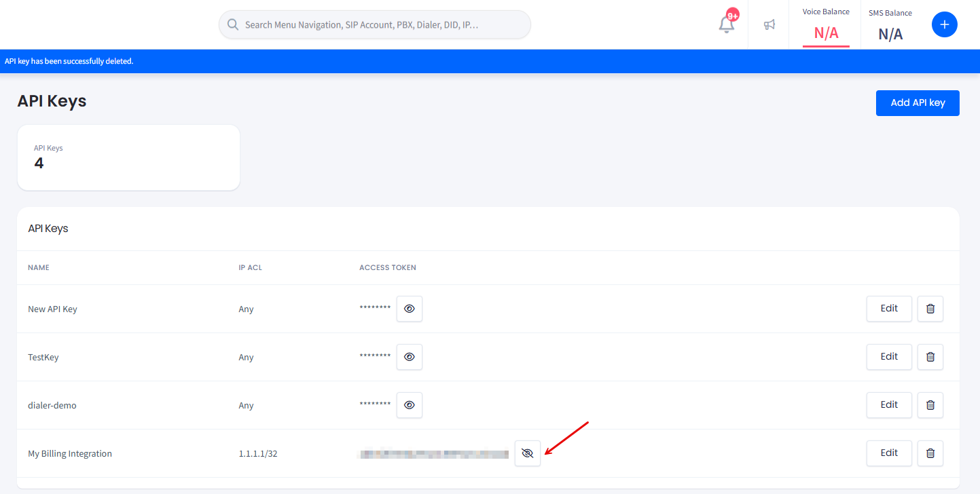The width and height of the screenshot is (980, 494).
Task: Edit the TestKey entry
Action: 889,357
